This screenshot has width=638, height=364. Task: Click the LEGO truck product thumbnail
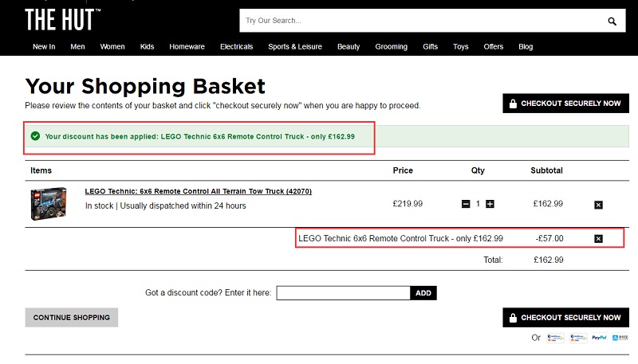point(49,204)
